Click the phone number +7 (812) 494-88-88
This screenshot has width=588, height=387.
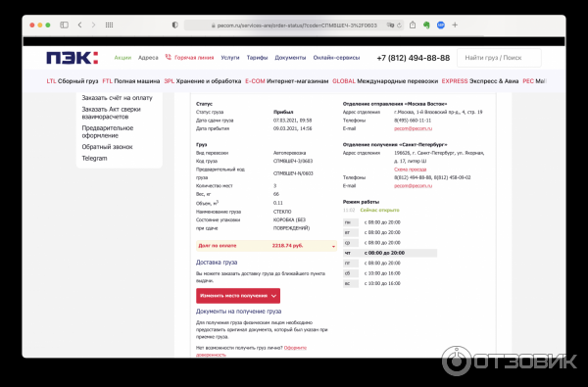coord(414,58)
